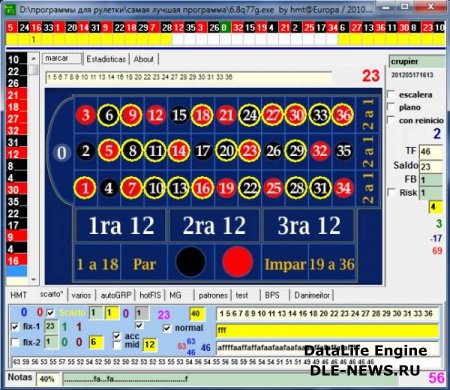Screen dimensions: 450x390
Task: Select number 19 on the roulette table
Action: click(x=226, y=188)
